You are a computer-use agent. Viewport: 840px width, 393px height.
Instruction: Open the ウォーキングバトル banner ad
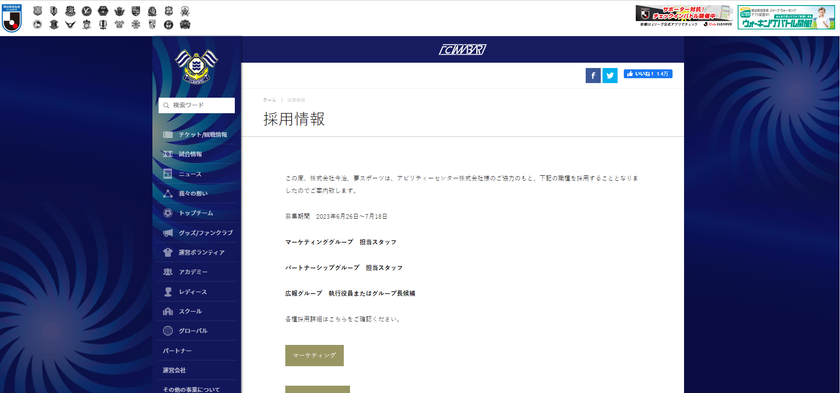coord(786,17)
